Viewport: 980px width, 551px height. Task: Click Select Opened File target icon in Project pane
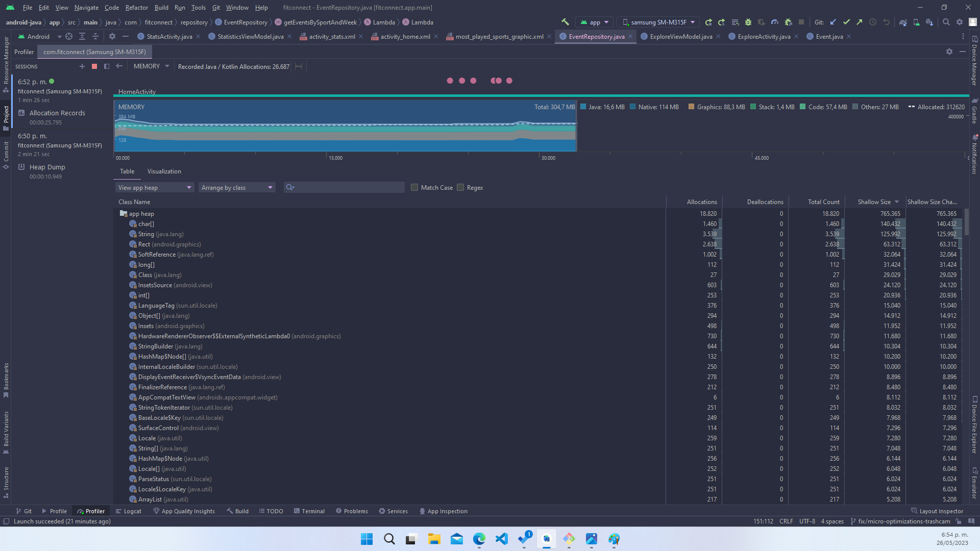tap(69, 36)
